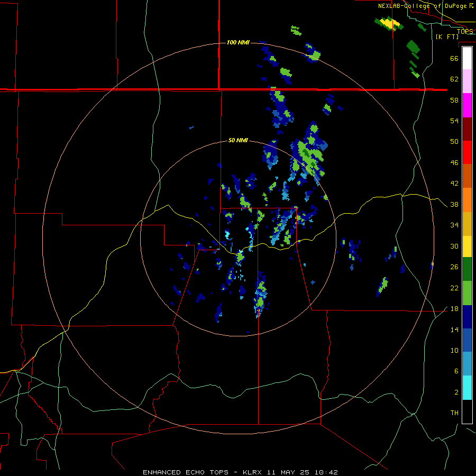Click the "50 NMI" range ring label
The width and height of the screenshot is (476, 476).
click(x=238, y=140)
